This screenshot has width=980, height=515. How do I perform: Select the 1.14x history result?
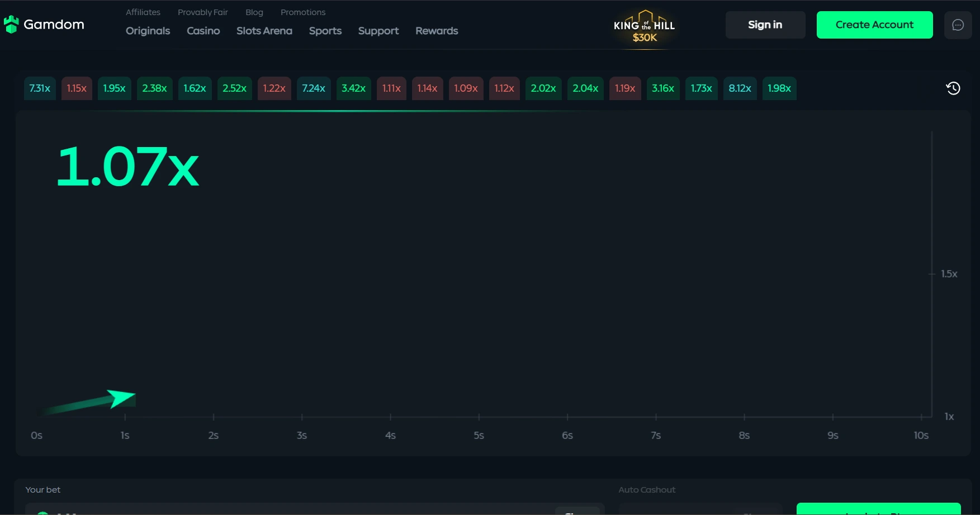point(427,88)
